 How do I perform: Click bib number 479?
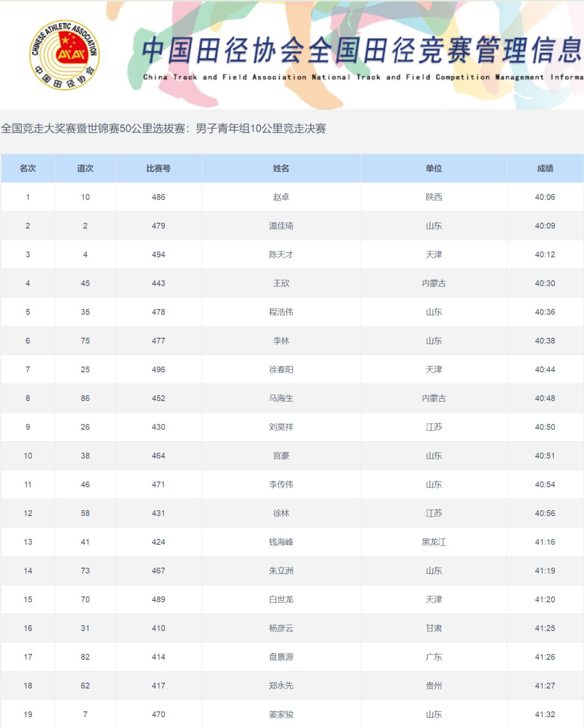click(158, 226)
